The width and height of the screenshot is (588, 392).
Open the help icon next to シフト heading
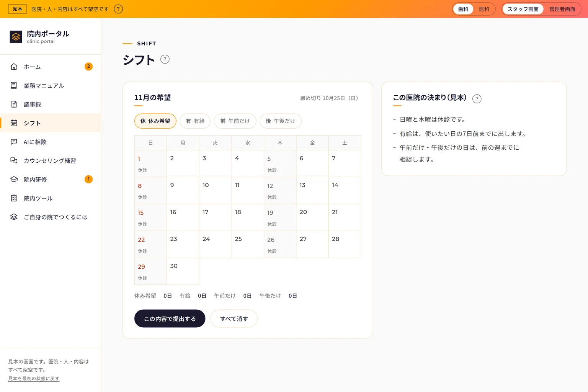(165, 59)
